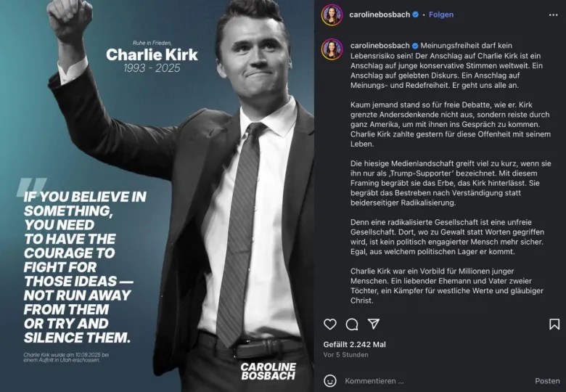This screenshot has width=566, height=392.
Task: View likes list 'Gefällt 2.242 Mal'
Action: pyautogui.click(x=355, y=344)
